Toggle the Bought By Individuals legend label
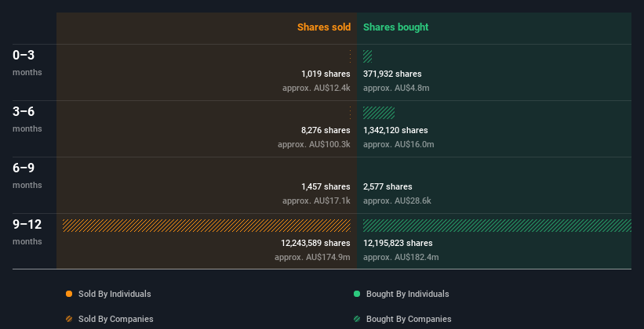 (407, 294)
